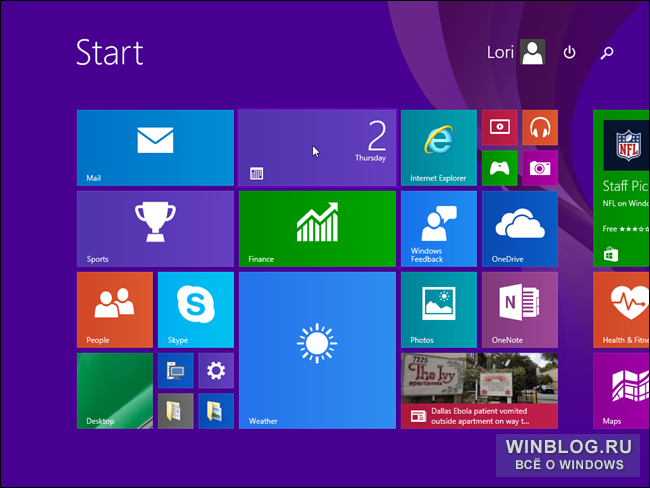Open the red Video tile
Viewport: 650px width, 488px height.
(500, 127)
